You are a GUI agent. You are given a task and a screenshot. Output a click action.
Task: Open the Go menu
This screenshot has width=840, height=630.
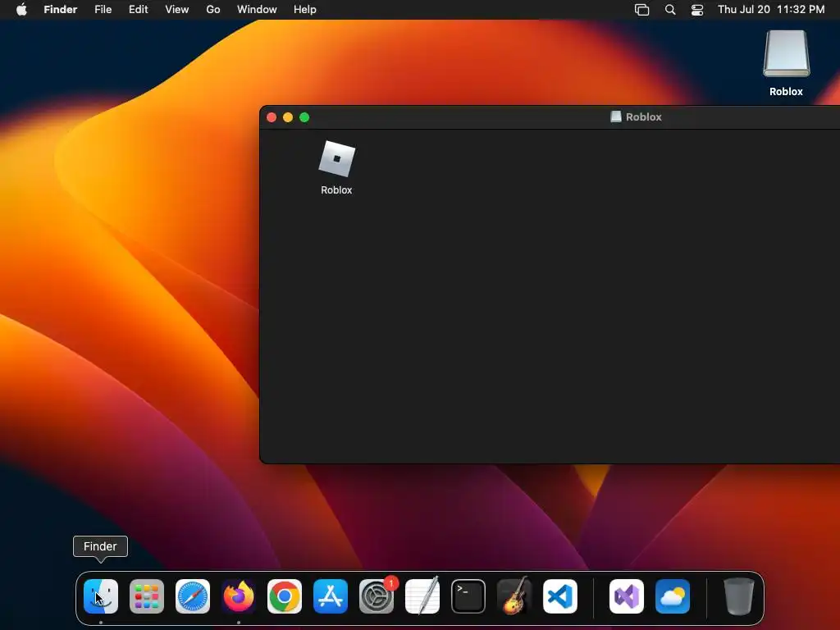click(x=213, y=10)
